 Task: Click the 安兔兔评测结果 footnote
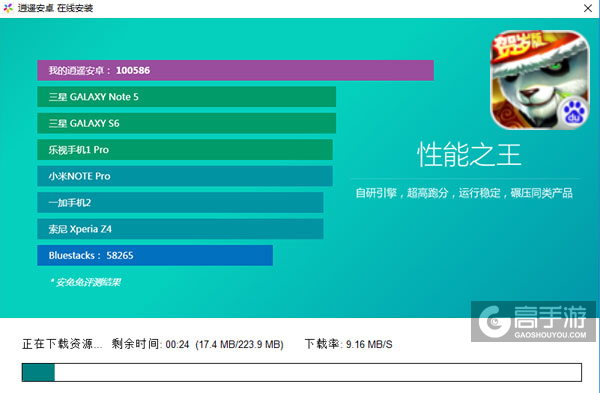point(86,282)
